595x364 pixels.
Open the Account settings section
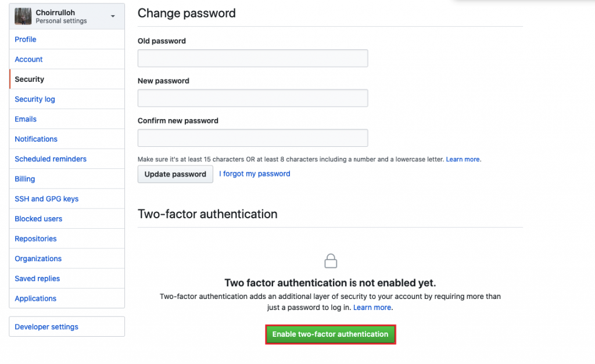(28, 59)
